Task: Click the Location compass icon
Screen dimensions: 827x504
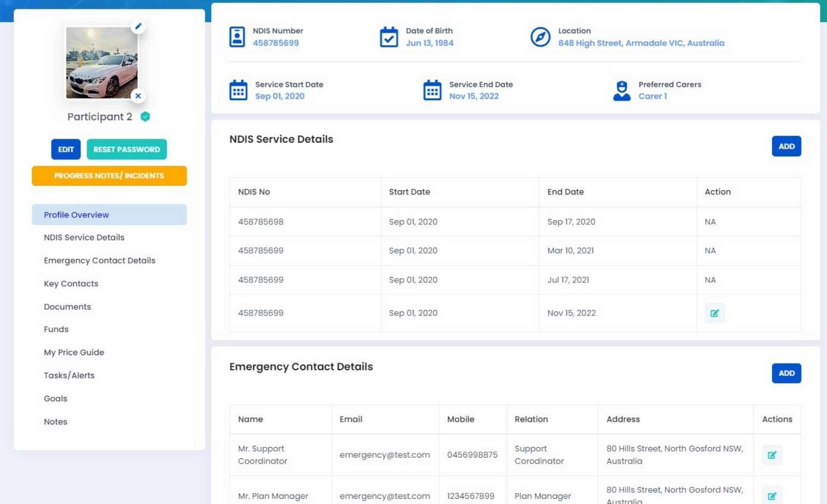Action: pos(540,37)
